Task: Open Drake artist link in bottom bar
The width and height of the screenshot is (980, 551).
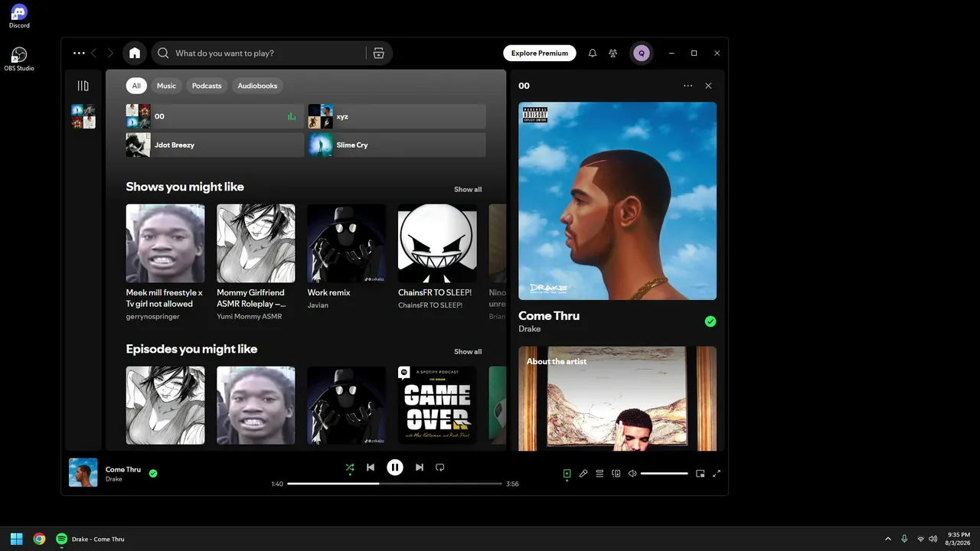Action: click(114, 479)
